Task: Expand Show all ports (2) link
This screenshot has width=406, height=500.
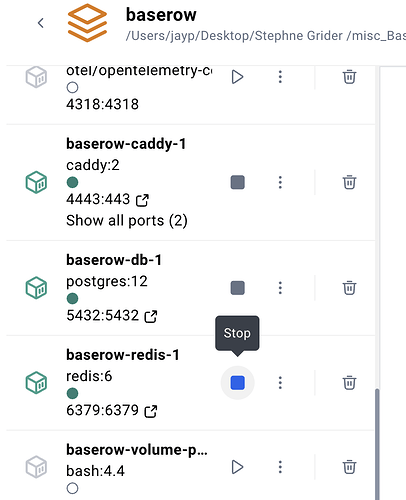Action: click(x=127, y=221)
